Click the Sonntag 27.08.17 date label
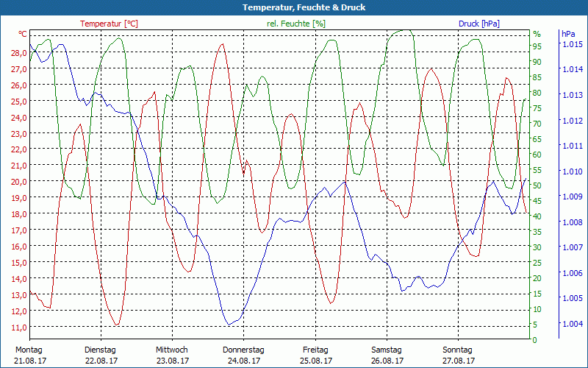Image resolution: width=588 pixels, height=368 pixels. point(459,355)
